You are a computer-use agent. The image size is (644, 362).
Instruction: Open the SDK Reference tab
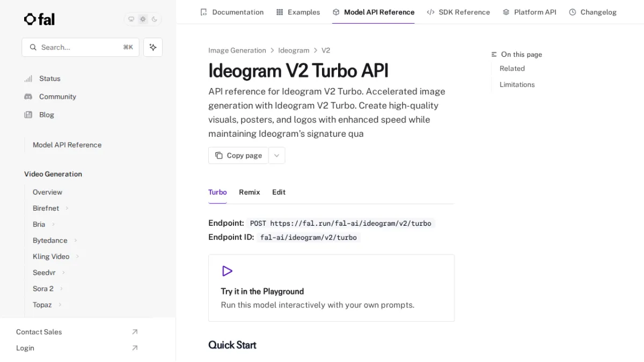coord(458,12)
